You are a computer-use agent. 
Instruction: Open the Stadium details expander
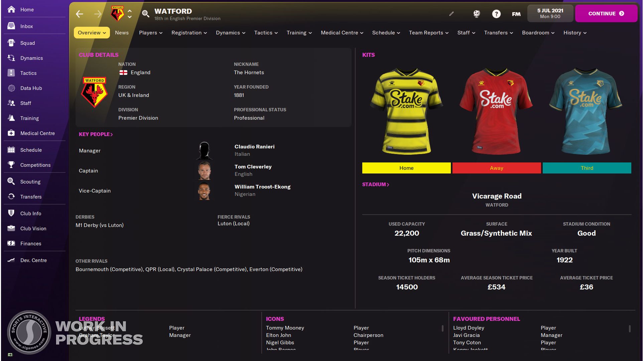click(375, 185)
